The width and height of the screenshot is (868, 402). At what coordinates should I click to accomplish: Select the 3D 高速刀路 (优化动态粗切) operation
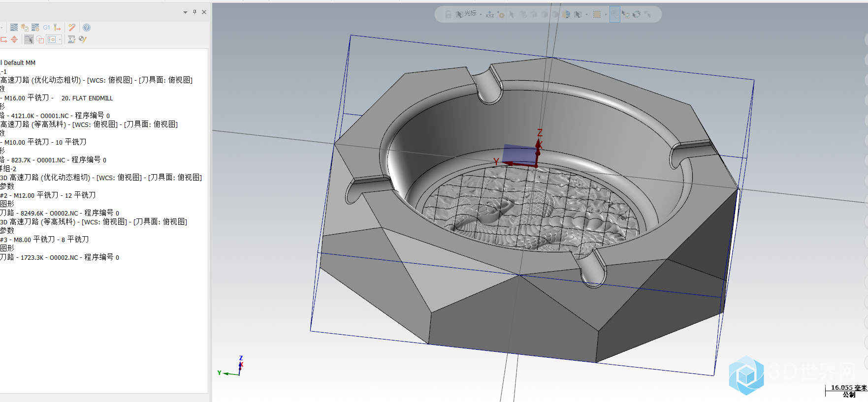coord(101,178)
